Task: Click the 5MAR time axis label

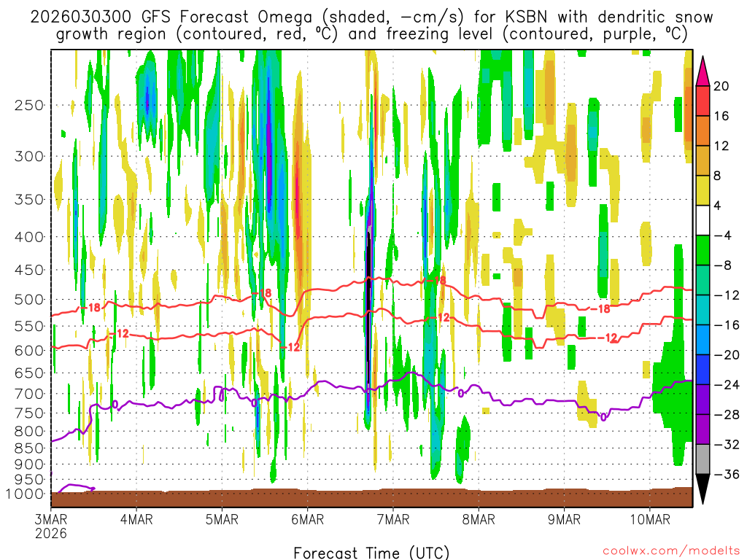Action: pyautogui.click(x=222, y=519)
